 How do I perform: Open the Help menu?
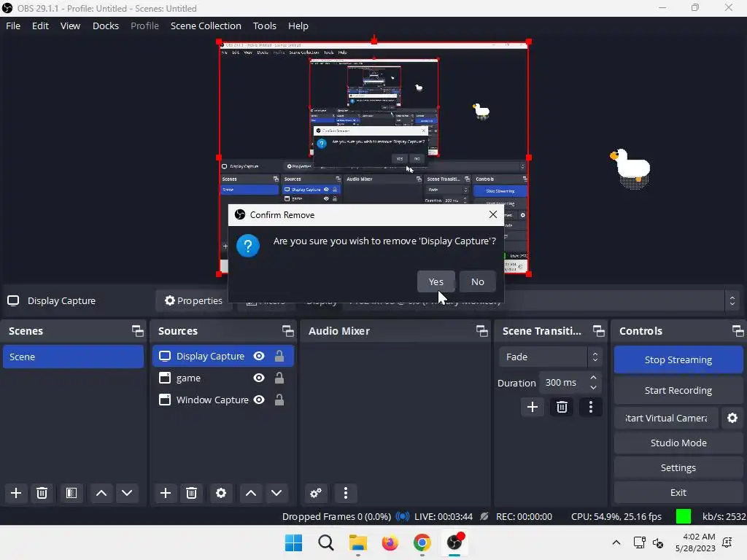(298, 26)
